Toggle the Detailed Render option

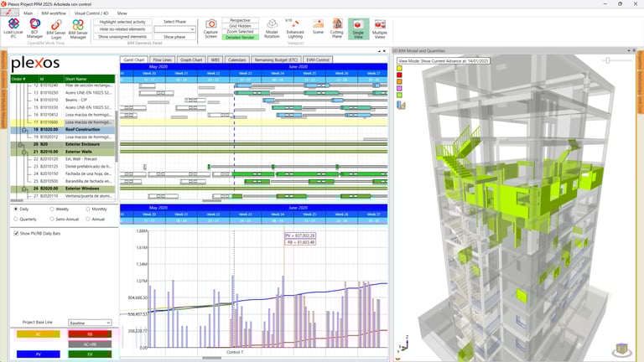click(x=241, y=38)
